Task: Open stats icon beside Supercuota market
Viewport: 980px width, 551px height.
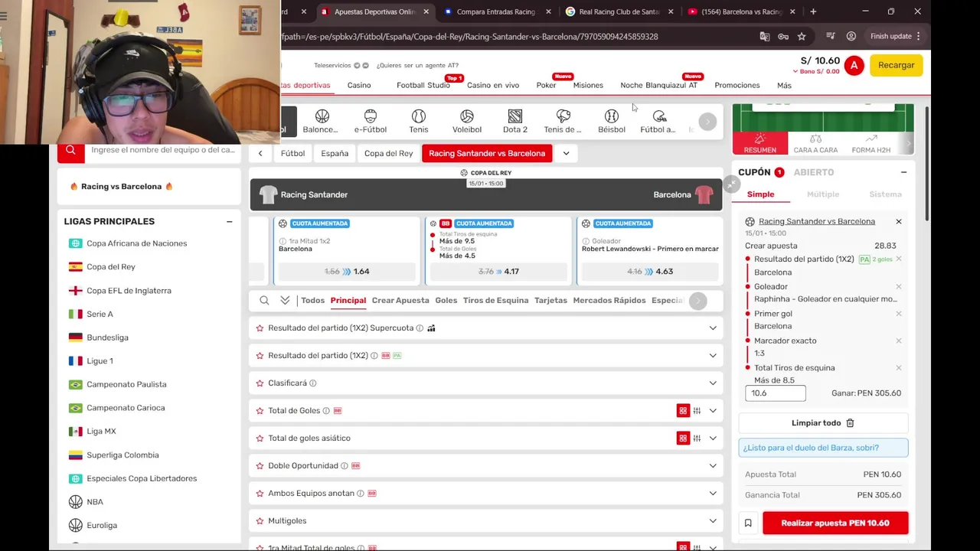Action: [x=431, y=328]
